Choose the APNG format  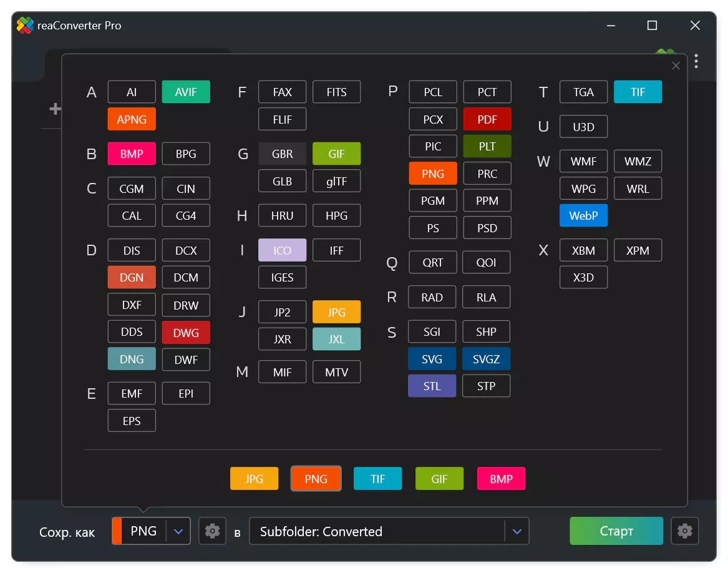pos(132,119)
